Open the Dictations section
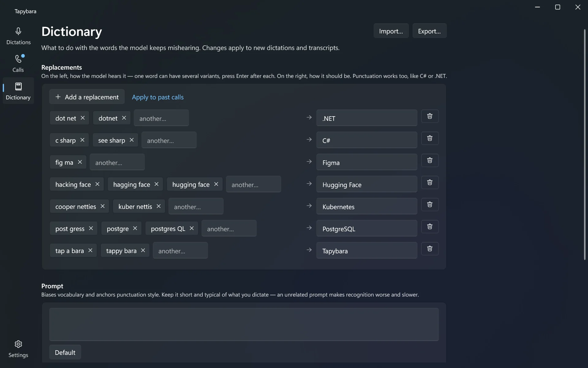The width and height of the screenshot is (588, 368). (18, 36)
